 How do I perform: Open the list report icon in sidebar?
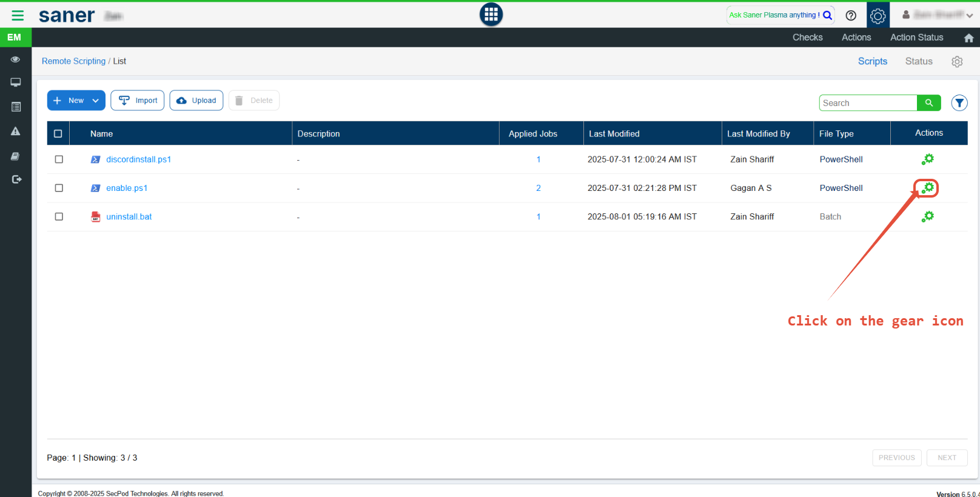pos(16,107)
